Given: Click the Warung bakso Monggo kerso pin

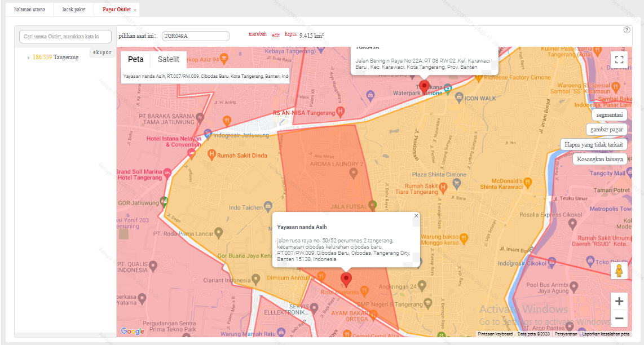Looking at the screenshot, I should coord(464,238).
